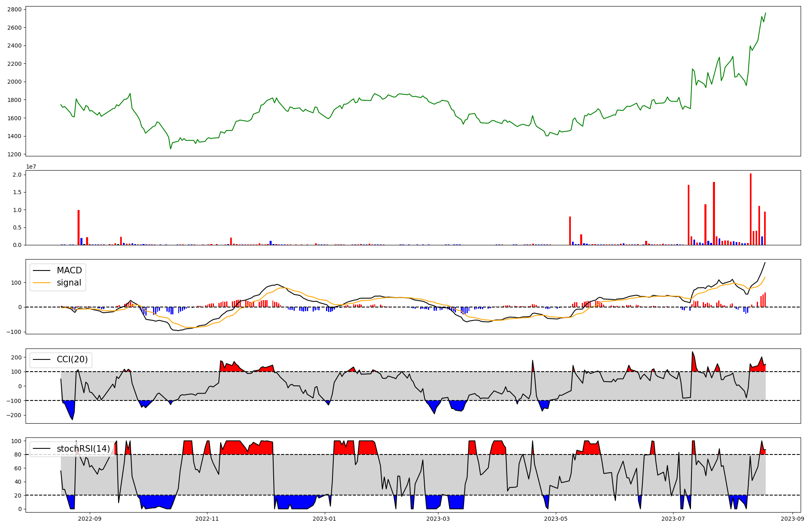Click the MACD legend label
Image resolution: width=812 pixels, height=528 pixels.
69,270
